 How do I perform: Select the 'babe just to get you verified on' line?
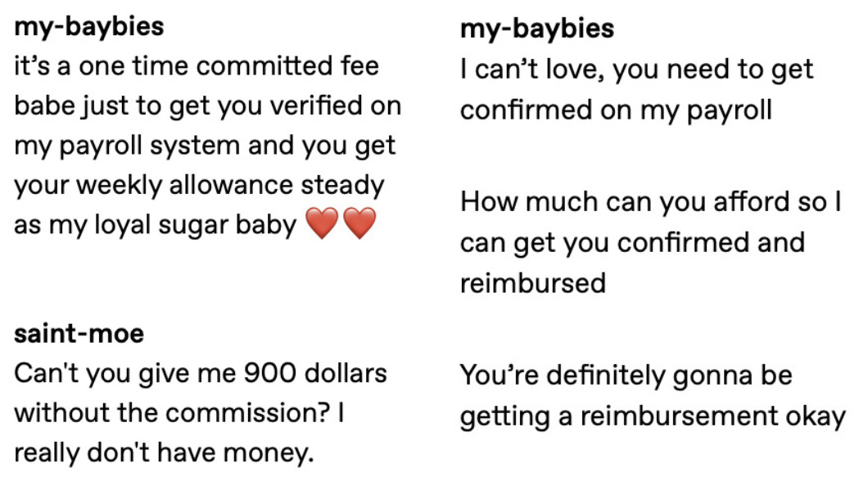coord(208,106)
